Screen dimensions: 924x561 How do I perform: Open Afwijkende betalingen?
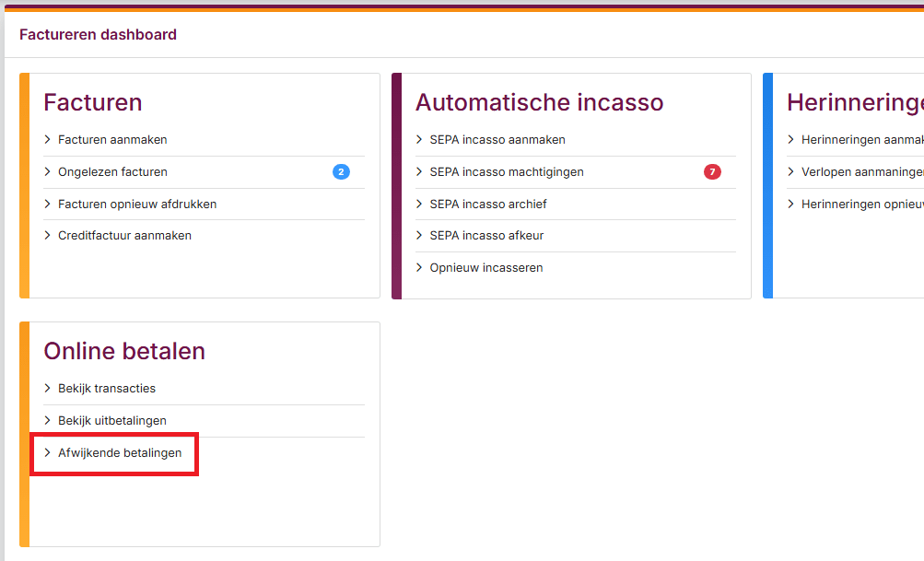tap(120, 453)
